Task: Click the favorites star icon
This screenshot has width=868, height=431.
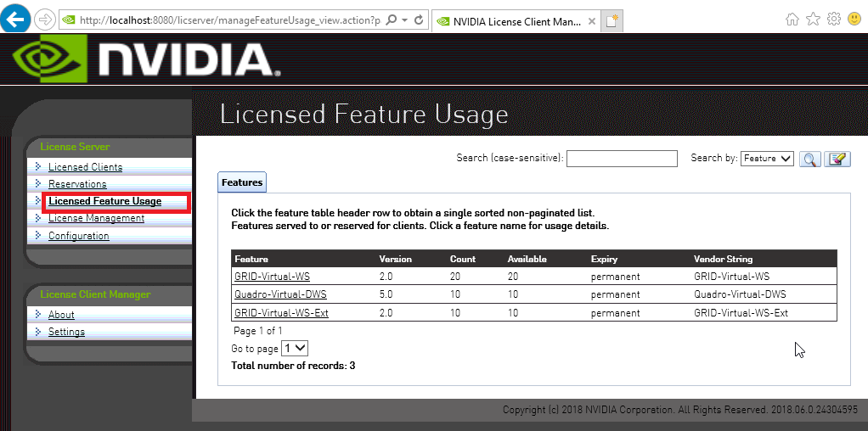Action: point(814,19)
